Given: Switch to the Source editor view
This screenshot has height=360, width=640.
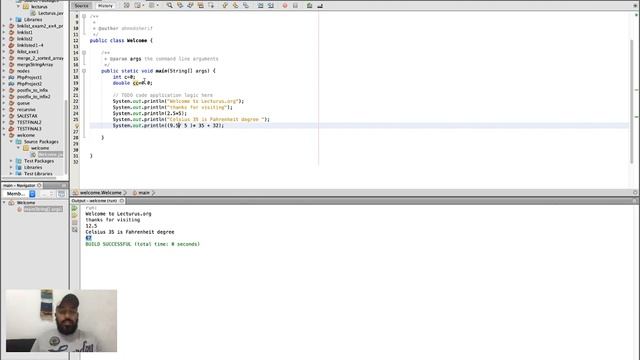Looking at the screenshot, I should [81, 6].
